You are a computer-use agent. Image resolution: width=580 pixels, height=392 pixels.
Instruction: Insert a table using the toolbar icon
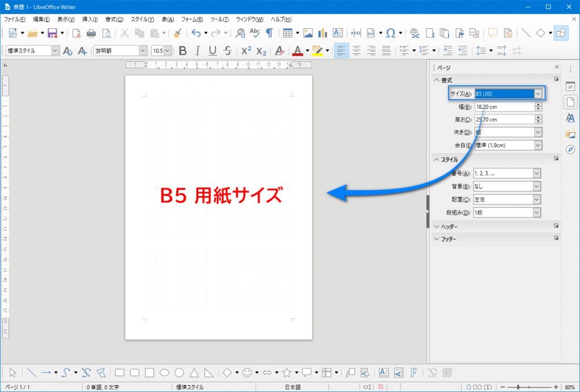click(x=288, y=33)
